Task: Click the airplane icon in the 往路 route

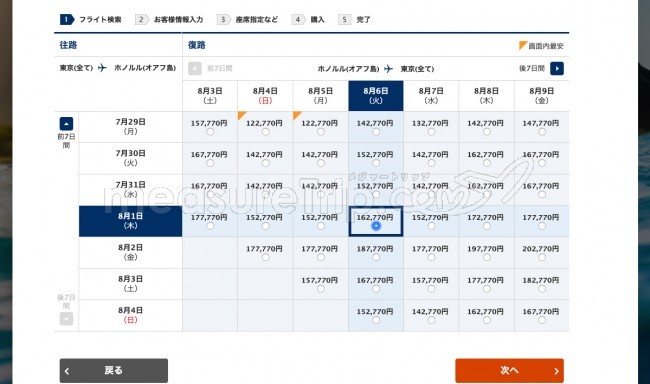Action: pyautogui.click(x=102, y=68)
